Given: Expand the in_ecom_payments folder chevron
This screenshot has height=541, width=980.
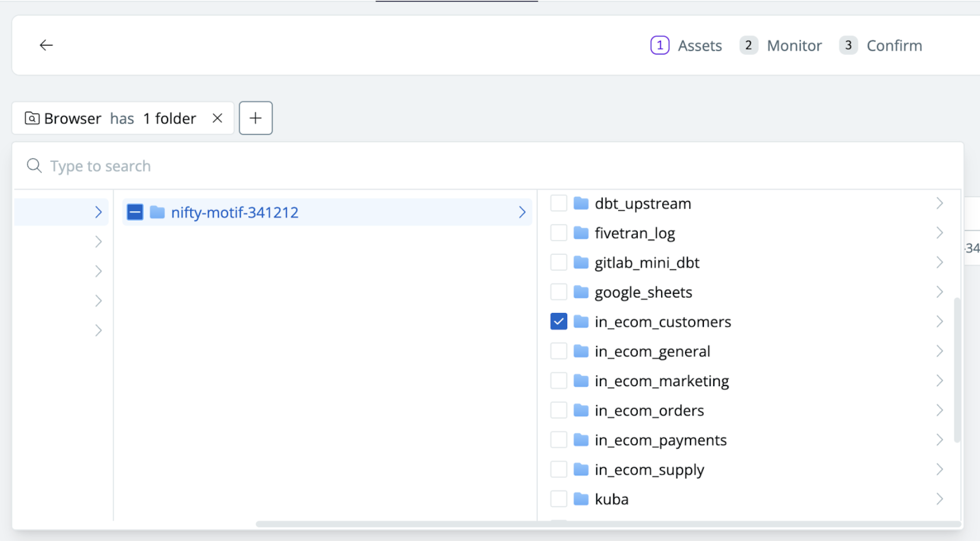Looking at the screenshot, I should coord(940,439).
